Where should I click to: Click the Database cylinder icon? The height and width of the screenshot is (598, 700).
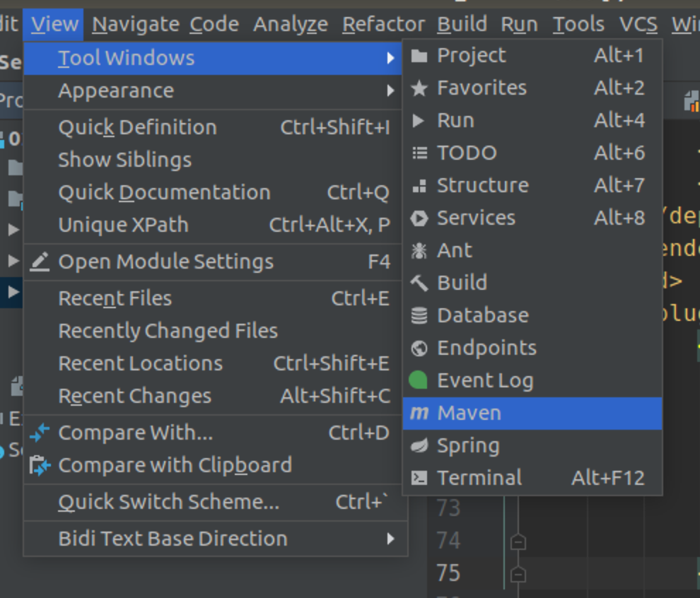click(x=419, y=315)
